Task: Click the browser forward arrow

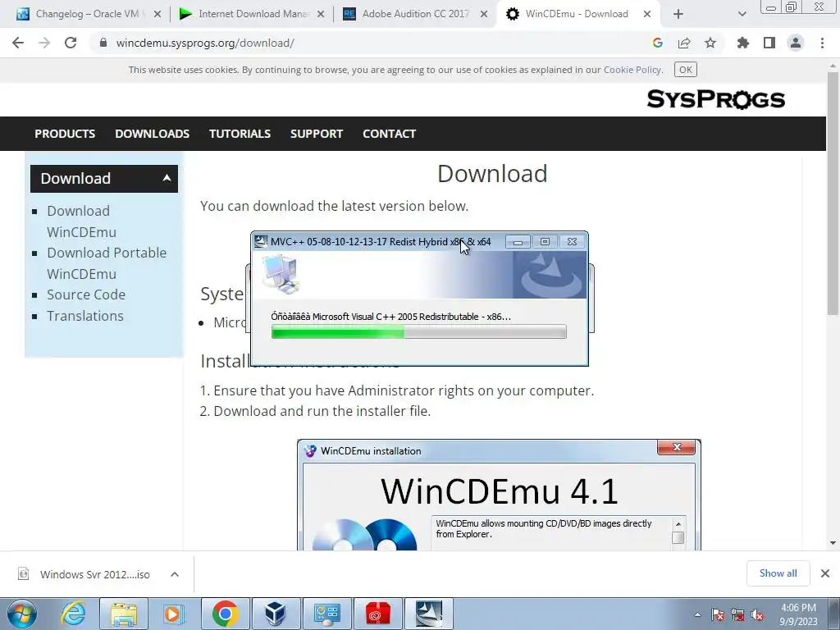Action: (x=44, y=43)
